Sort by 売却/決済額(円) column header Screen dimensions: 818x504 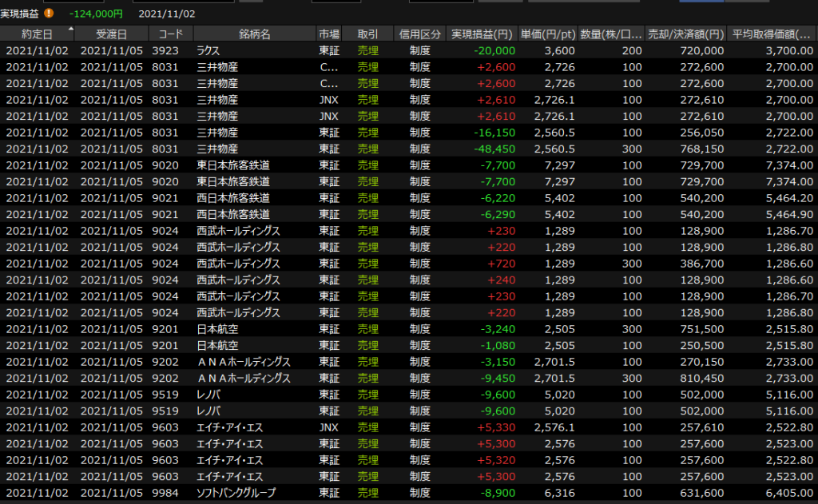685,34
